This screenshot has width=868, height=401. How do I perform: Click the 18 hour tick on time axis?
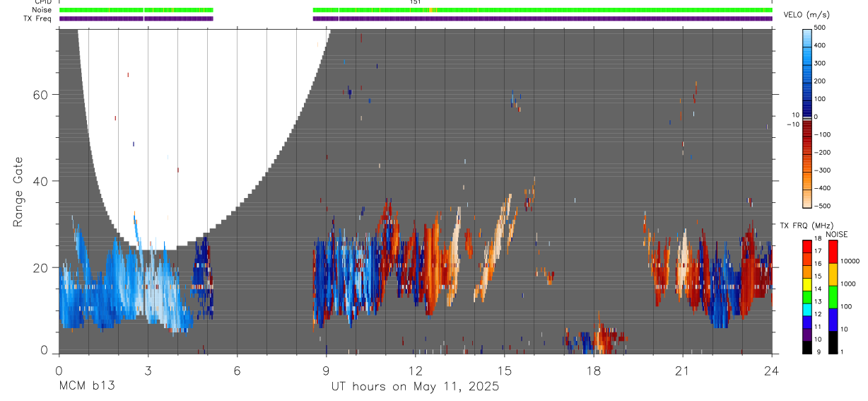[594, 371]
